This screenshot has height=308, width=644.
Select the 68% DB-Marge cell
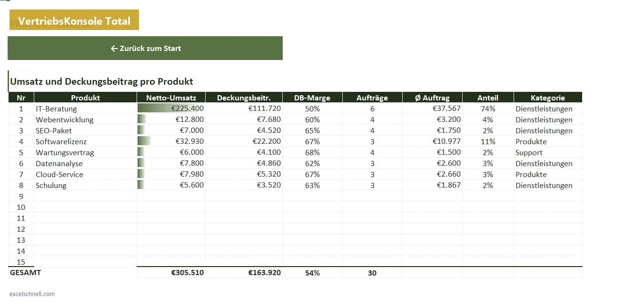coord(312,152)
